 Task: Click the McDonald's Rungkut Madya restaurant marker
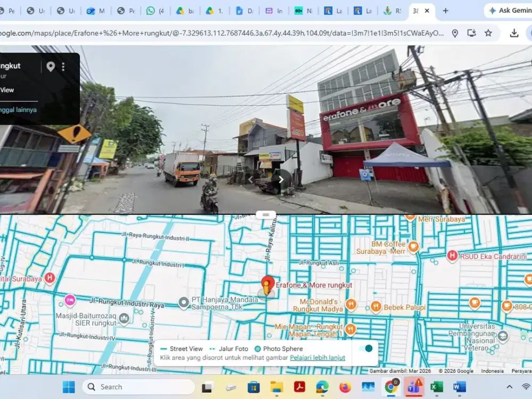351,305
